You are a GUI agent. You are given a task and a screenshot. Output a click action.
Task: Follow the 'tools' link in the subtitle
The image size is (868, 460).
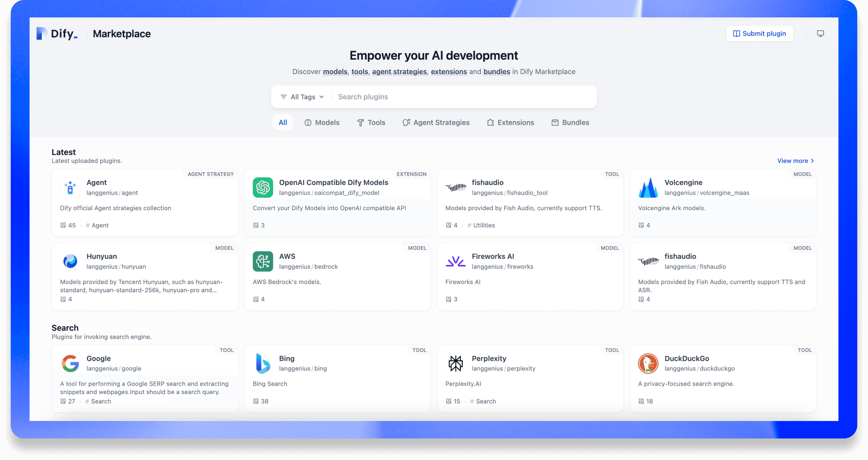[x=359, y=72]
